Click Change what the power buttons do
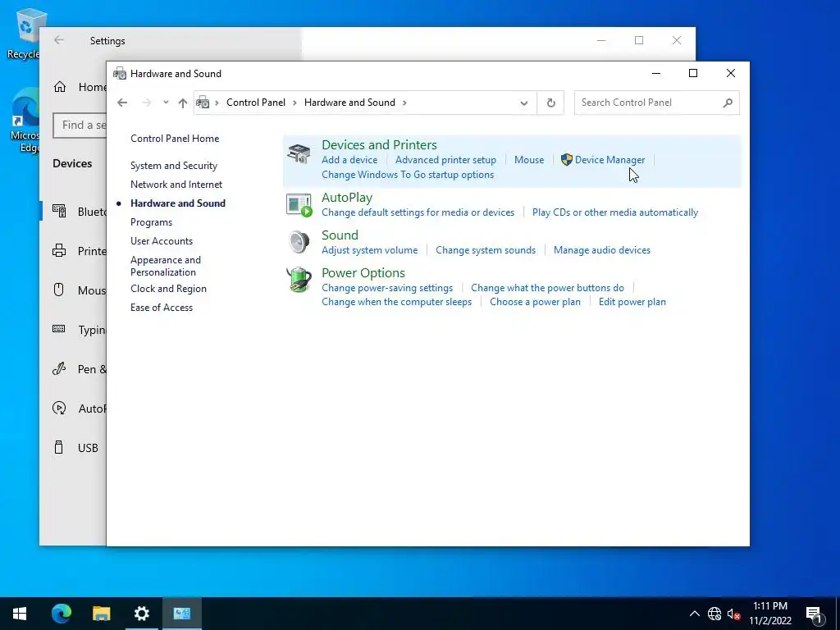Image resolution: width=840 pixels, height=630 pixels. tap(547, 288)
